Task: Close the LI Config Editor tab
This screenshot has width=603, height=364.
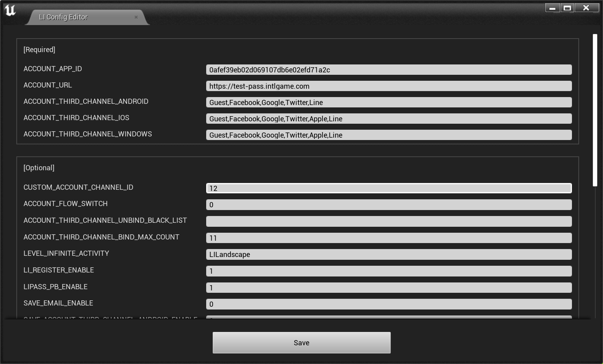Action: click(136, 17)
